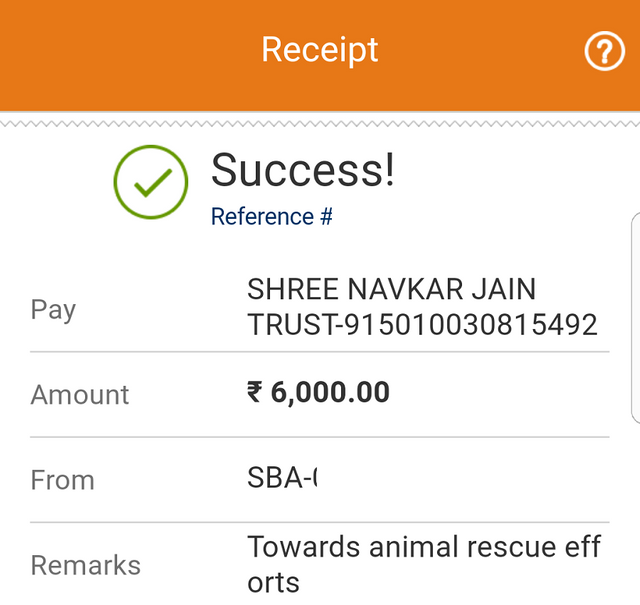The image size is (640, 605).
Task: Tap the Receipt header title
Action: pos(320,50)
